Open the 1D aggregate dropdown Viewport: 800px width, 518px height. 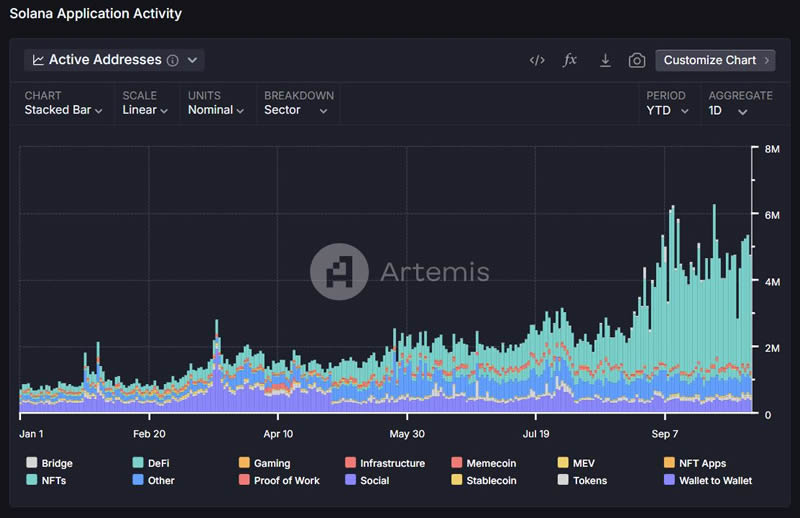728,110
